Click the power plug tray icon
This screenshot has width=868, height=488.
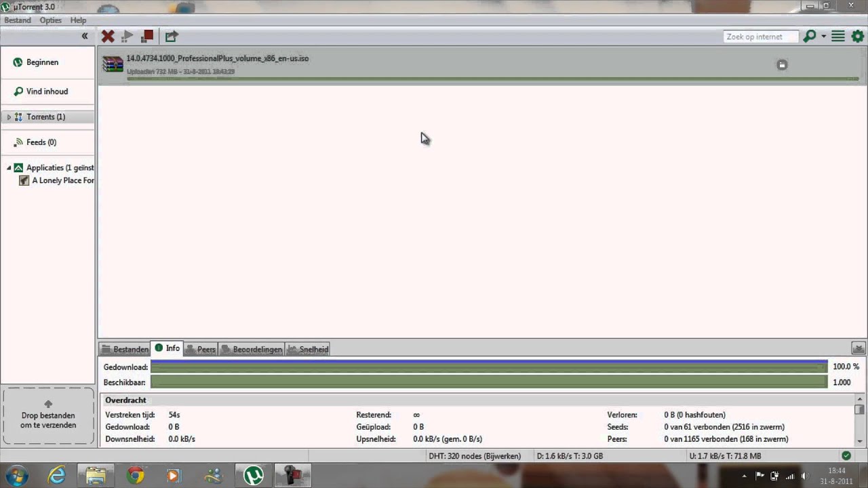tap(774, 476)
